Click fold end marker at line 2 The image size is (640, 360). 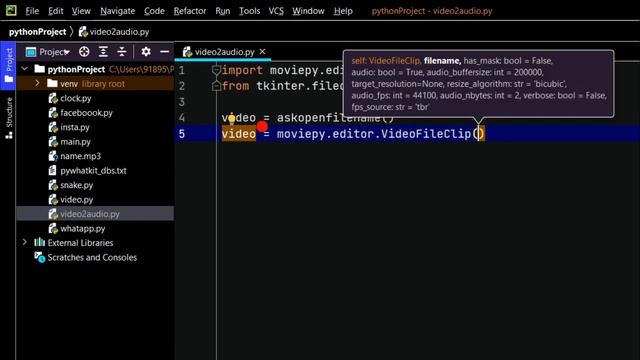click(x=217, y=86)
